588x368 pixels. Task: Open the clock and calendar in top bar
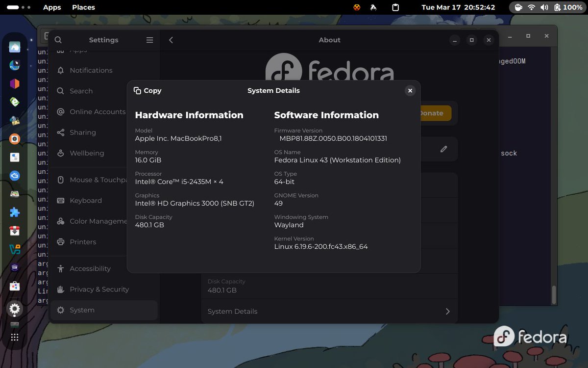458,7
